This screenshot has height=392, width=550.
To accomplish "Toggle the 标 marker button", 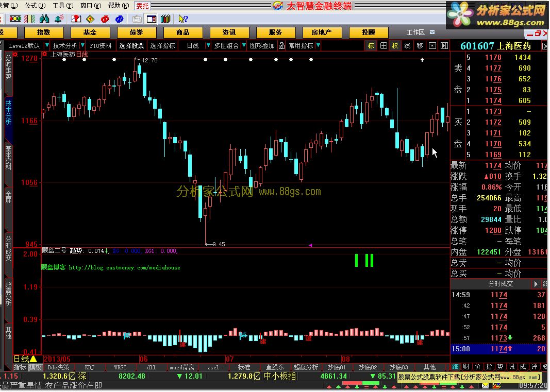I will tap(371, 45).
